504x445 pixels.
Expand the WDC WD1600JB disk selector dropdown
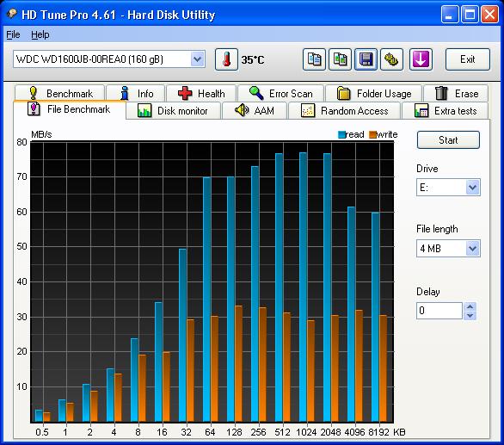pos(197,59)
